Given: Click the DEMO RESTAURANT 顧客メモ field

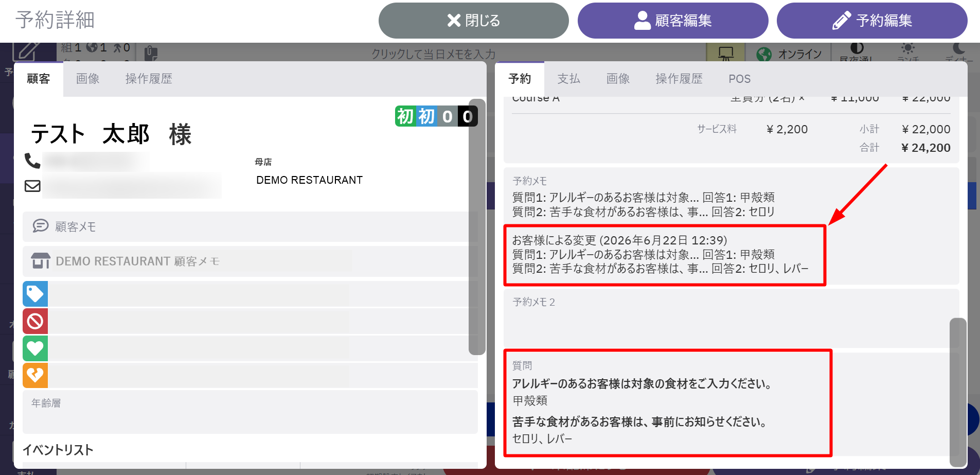Looking at the screenshot, I should (250, 261).
